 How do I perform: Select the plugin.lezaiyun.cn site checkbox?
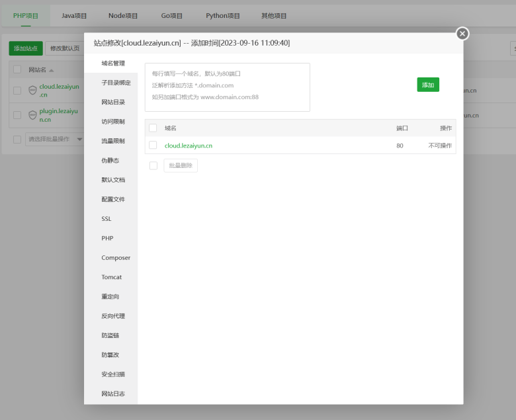click(x=17, y=115)
